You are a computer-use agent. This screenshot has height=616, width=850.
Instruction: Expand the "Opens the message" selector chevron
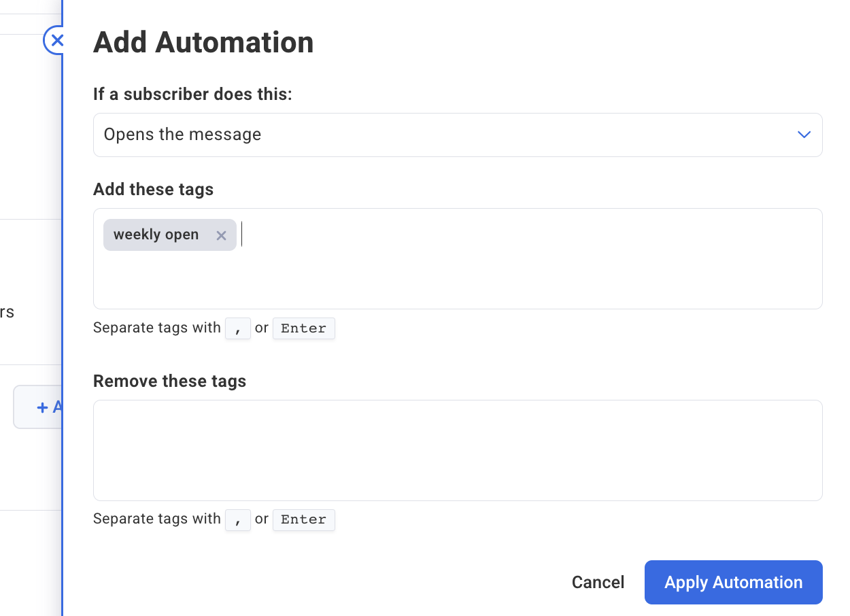coord(804,135)
